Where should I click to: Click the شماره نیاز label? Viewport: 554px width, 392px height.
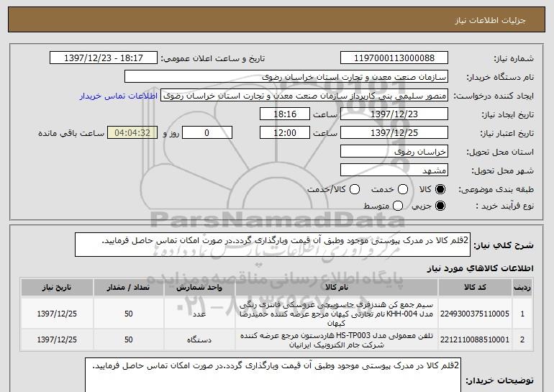514,58
